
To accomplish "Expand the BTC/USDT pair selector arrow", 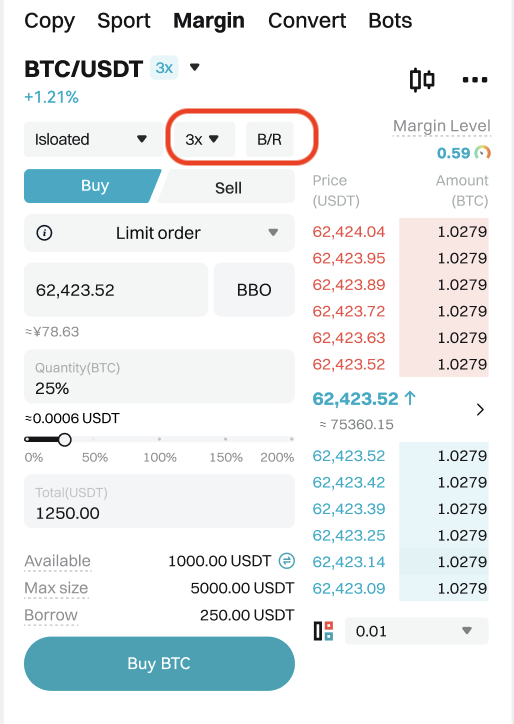I will click(x=195, y=67).
